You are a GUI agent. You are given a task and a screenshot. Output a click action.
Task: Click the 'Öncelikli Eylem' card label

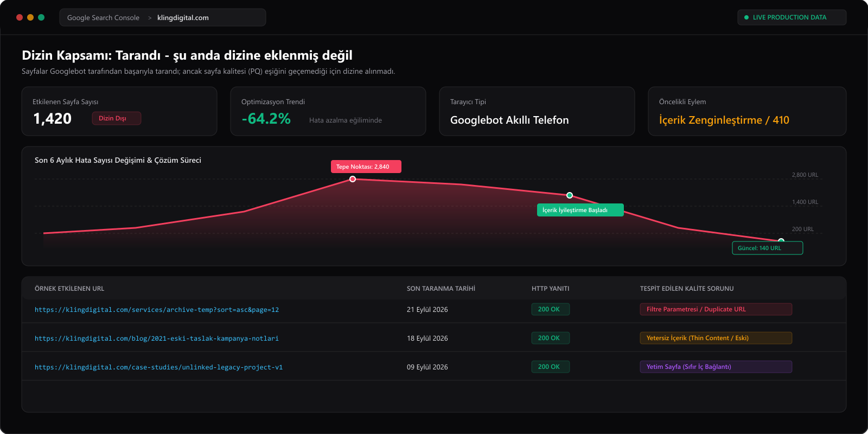coord(682,102)
